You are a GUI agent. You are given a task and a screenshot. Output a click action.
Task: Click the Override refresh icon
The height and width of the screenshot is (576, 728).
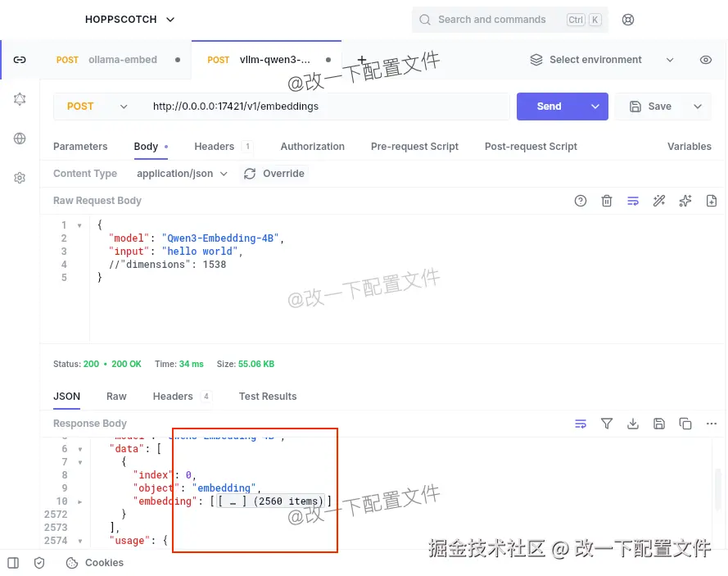pyautogui.click(x=250, y=174)
